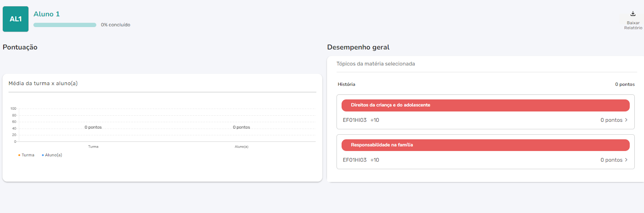This screenshot has width=644, height=213.
Task: Click the orange Turma legend dot
Action: pyautogui.click(x=19, y=155)
